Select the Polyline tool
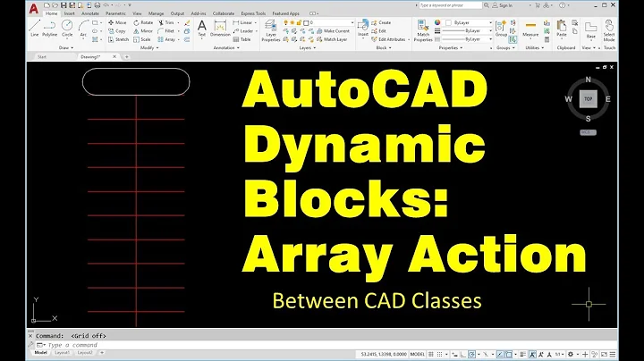Image resolution: width=644 pixels, height=361 pixels. tap(50, 29)
